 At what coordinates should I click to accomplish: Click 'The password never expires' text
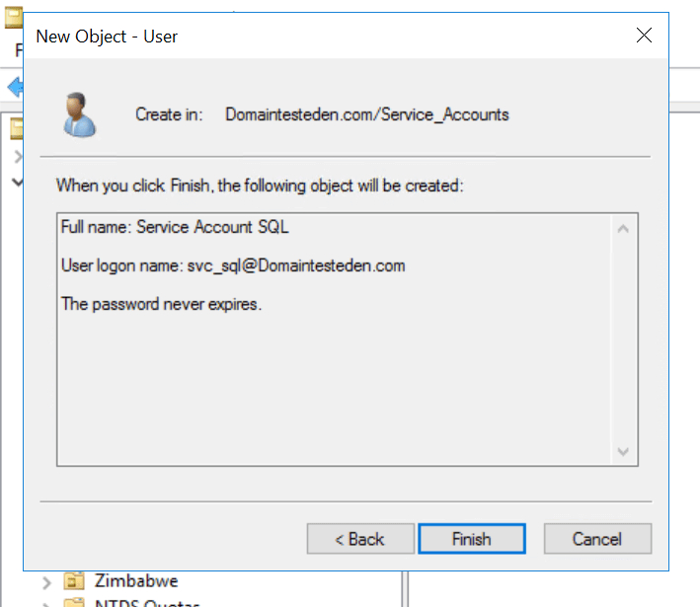pyautogui.click(x=161, y=304)
